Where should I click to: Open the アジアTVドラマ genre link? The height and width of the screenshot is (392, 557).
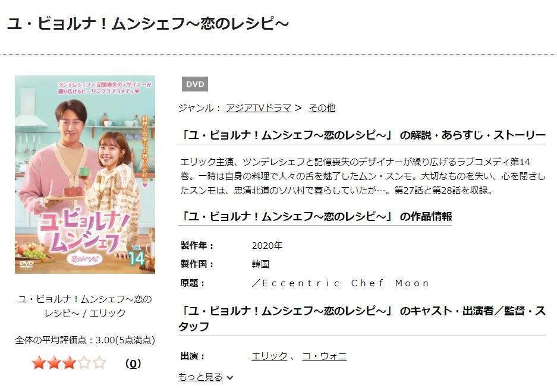(259, 108)
